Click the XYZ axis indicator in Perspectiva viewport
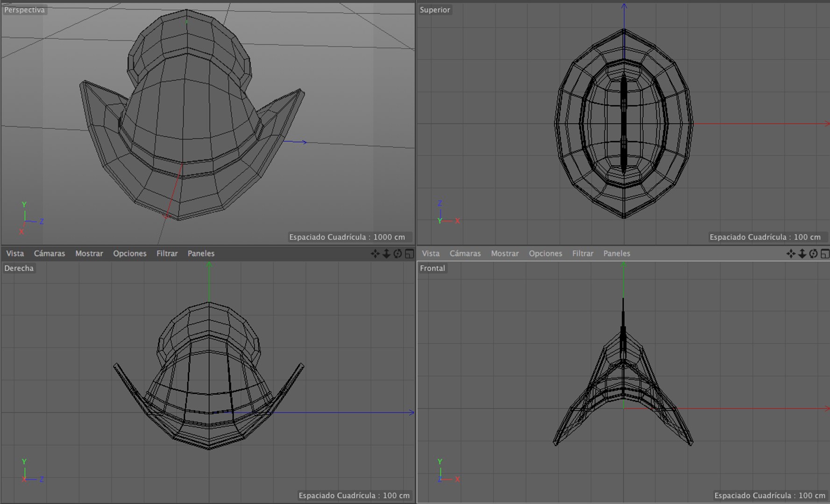 point(31,218)
